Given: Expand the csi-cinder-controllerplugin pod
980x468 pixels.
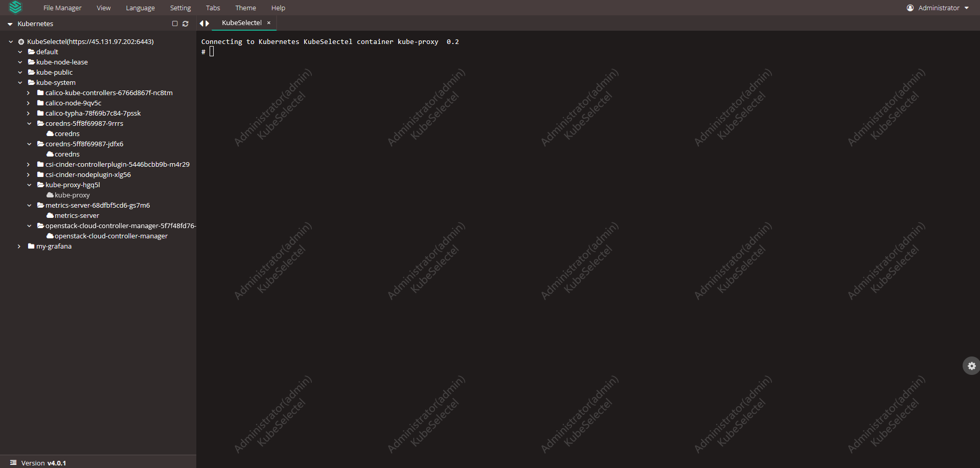Looking at the screenshot, I should tap(29, 165).
